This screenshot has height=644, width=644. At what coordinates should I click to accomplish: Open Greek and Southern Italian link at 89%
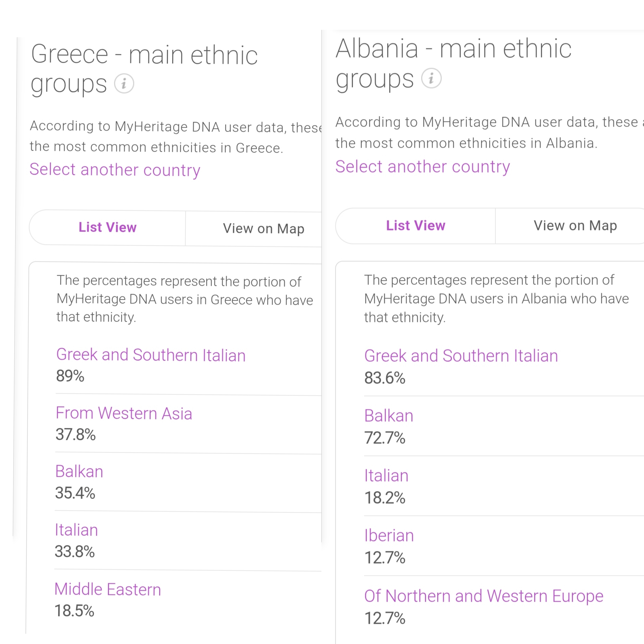151,355
